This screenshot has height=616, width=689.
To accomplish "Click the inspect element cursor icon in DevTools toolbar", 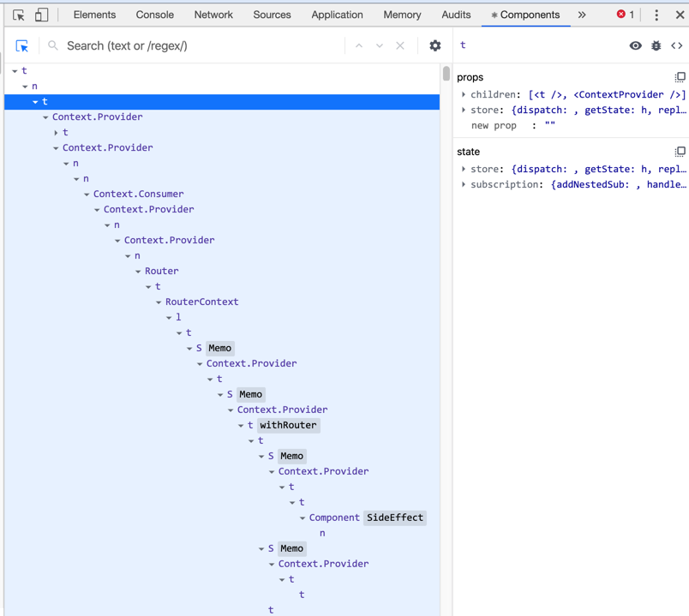I will (x=19, y=15).
